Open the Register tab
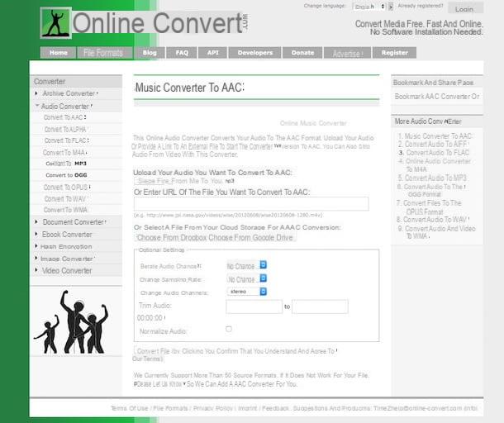 coord(394,53)
